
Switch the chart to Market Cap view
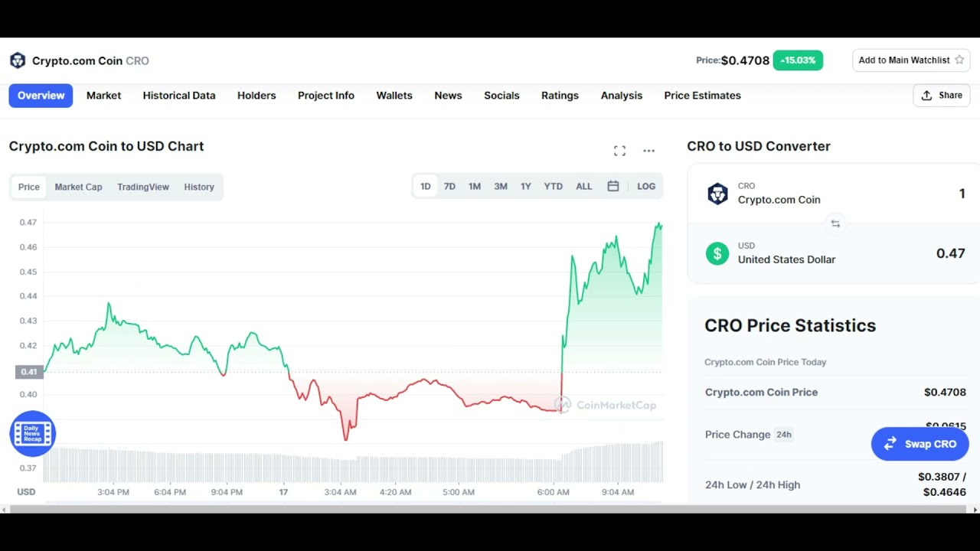[x=78, y=187]
